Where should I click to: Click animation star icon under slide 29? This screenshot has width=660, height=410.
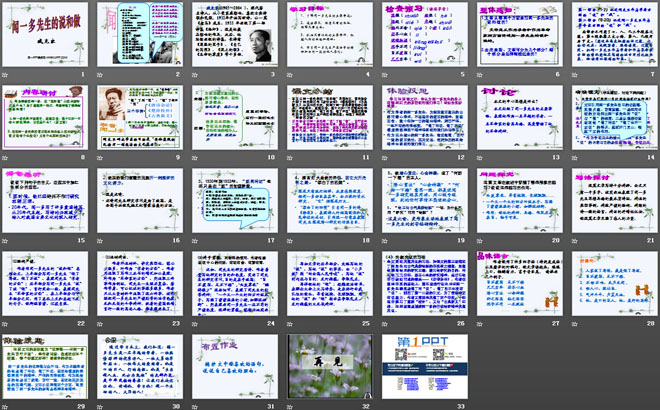(5, 406)
